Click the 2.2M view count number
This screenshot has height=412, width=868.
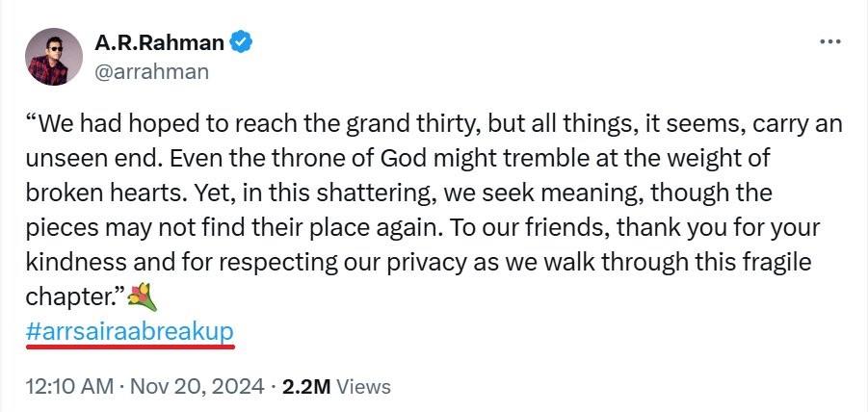tap(306, 386)
